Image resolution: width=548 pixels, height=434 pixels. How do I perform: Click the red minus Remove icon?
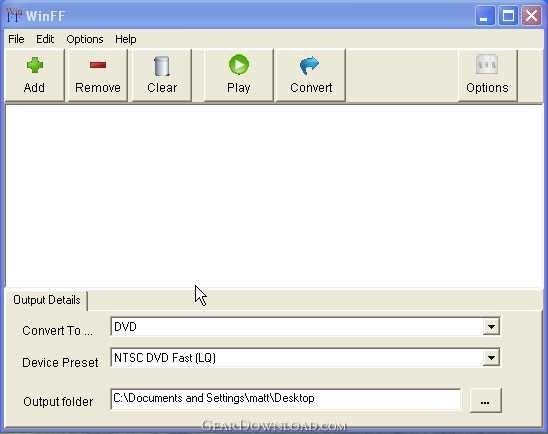pyautogui.click(x=98, y=65)
